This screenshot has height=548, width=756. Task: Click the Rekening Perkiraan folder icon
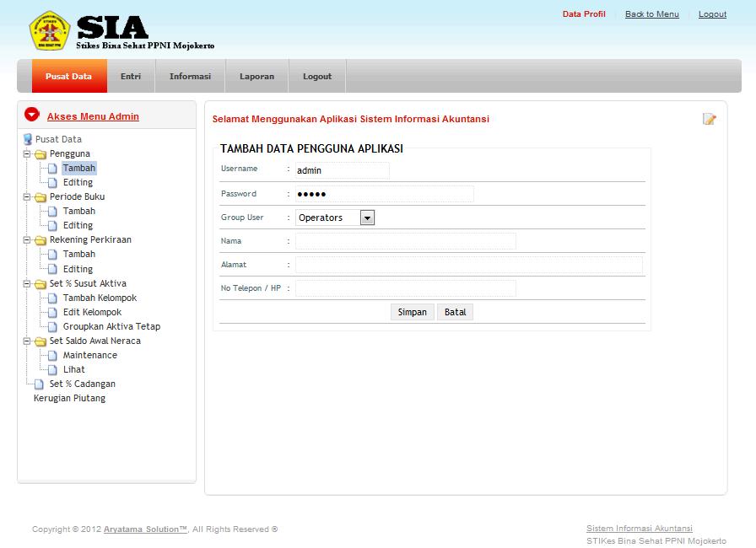pos(40,240)
